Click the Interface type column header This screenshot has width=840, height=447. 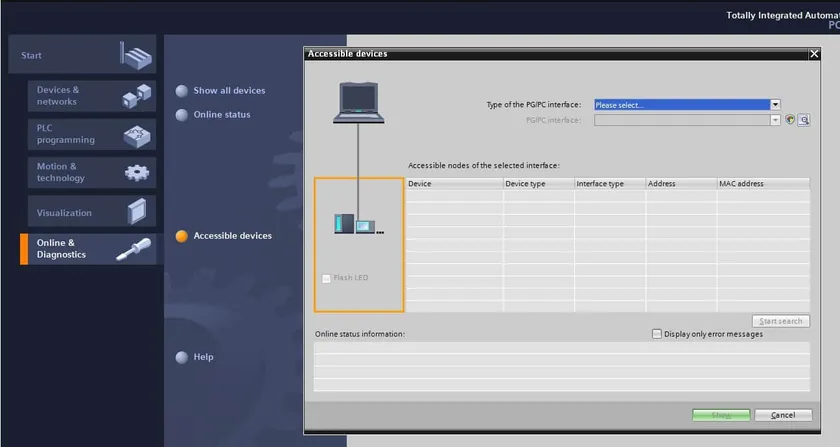coord(610,183)
